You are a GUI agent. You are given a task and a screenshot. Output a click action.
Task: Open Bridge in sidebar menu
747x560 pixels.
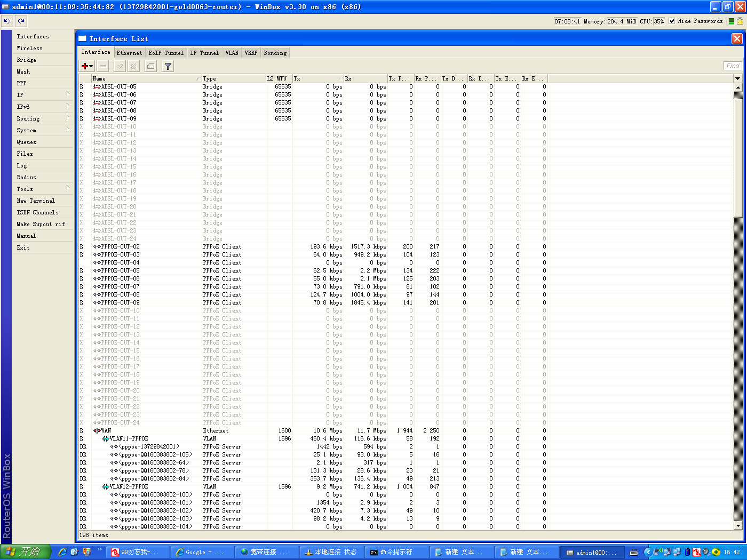pos(43,60)
